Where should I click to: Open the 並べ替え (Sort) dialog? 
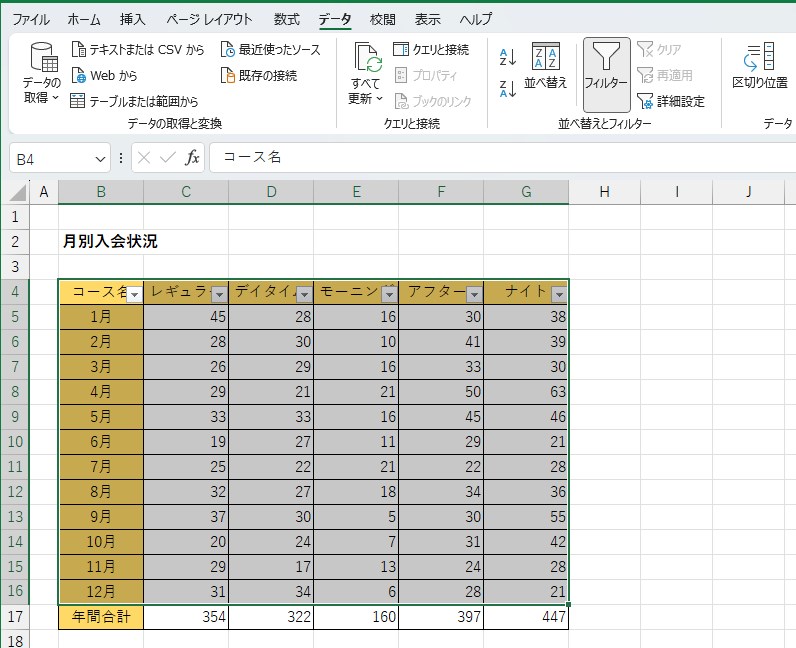[546, 68]
